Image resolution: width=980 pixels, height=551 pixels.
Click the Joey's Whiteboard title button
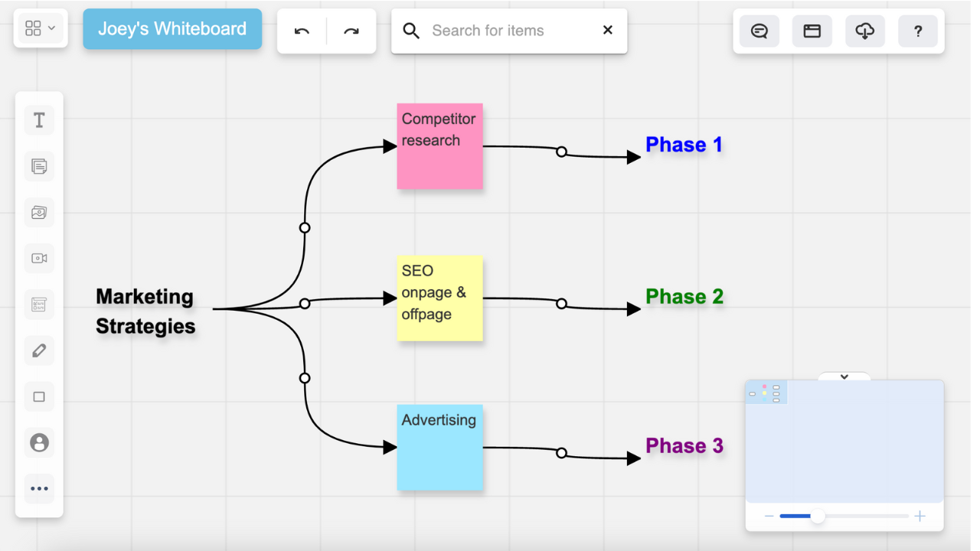pyautogui.click(x=172, y=29)
